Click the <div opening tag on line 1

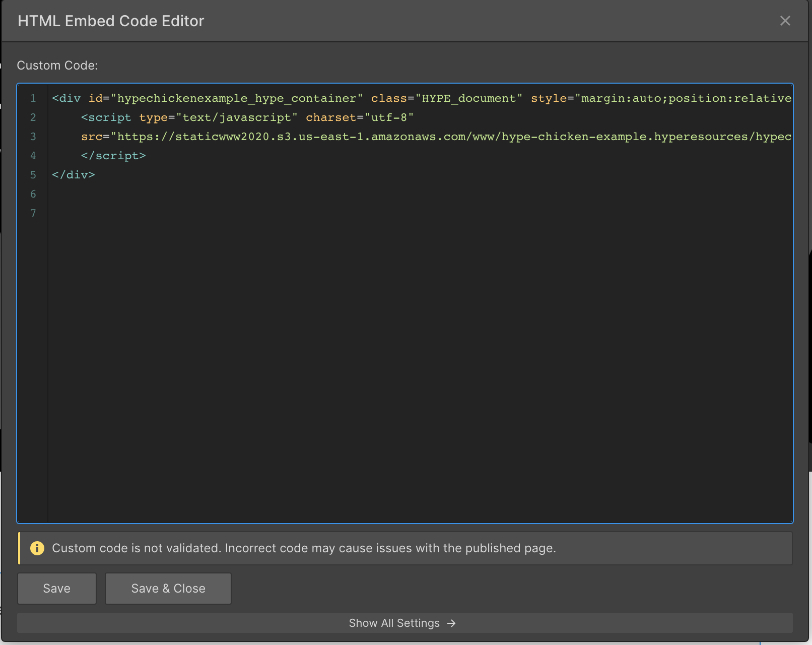pos(66,98)
